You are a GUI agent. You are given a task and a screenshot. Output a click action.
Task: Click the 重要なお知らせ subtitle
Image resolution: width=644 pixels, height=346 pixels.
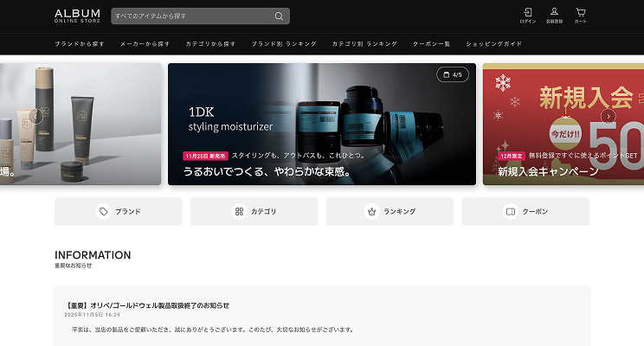pyautogui.click(x=73, y=266)
